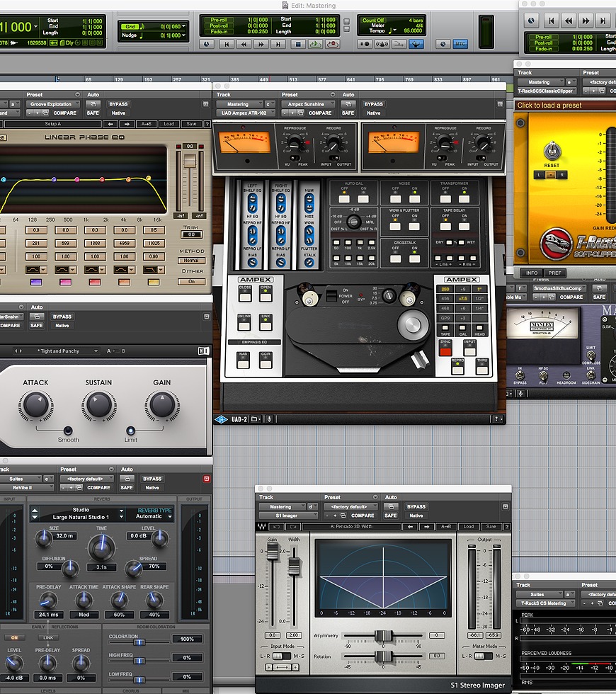Toggle the Ampex POWER switch
Screen dimensions: 616x694
tap(331, 295)
